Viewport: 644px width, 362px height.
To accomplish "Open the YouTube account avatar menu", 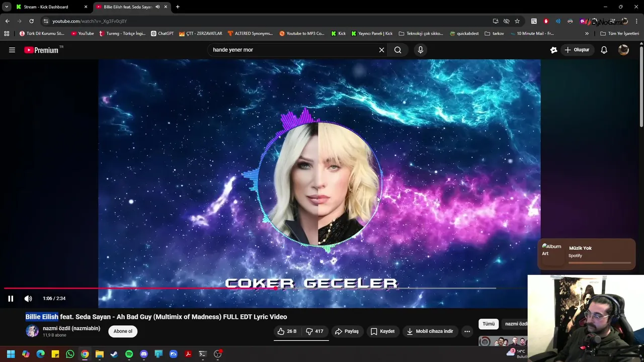I will point(623,50).
